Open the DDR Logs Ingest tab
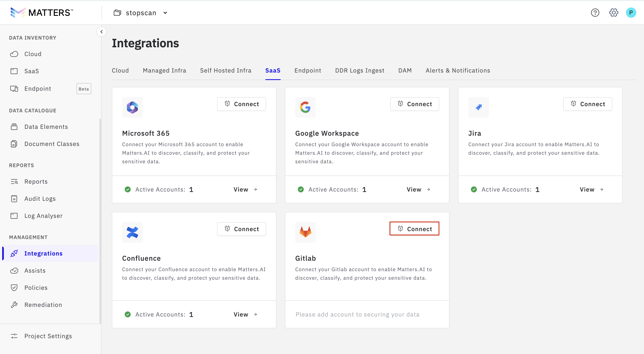This screenshot has height=354, width=644. (x=360, y=70)
